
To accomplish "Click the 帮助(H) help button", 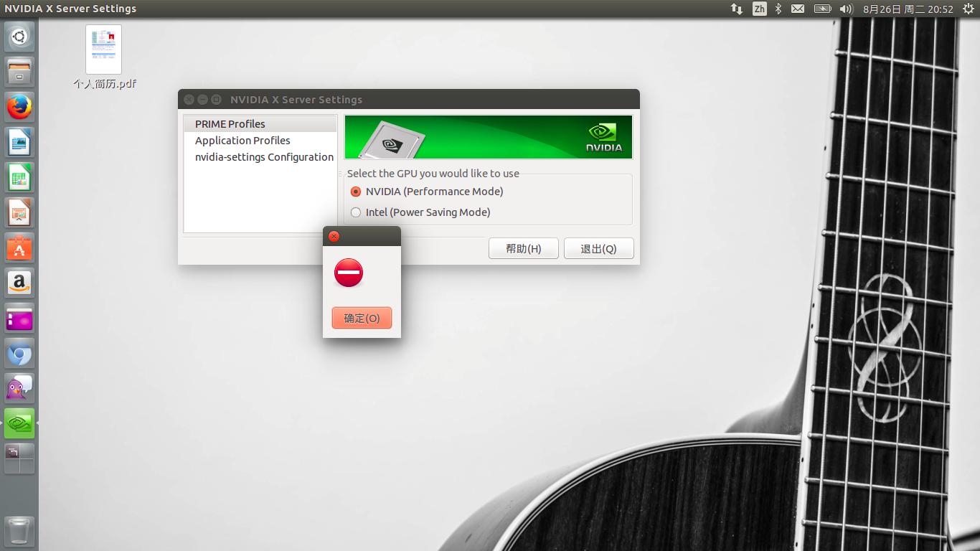I will click(524, 248).
